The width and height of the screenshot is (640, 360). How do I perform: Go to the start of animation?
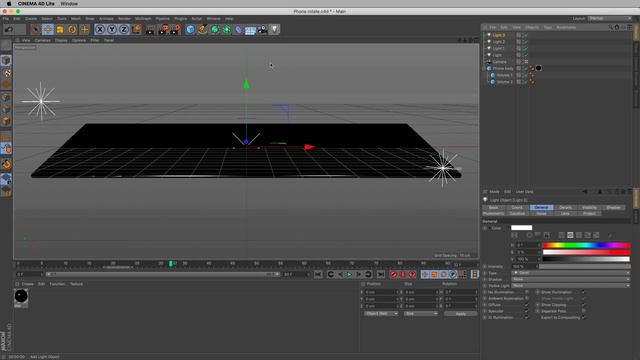click(318, 275)
